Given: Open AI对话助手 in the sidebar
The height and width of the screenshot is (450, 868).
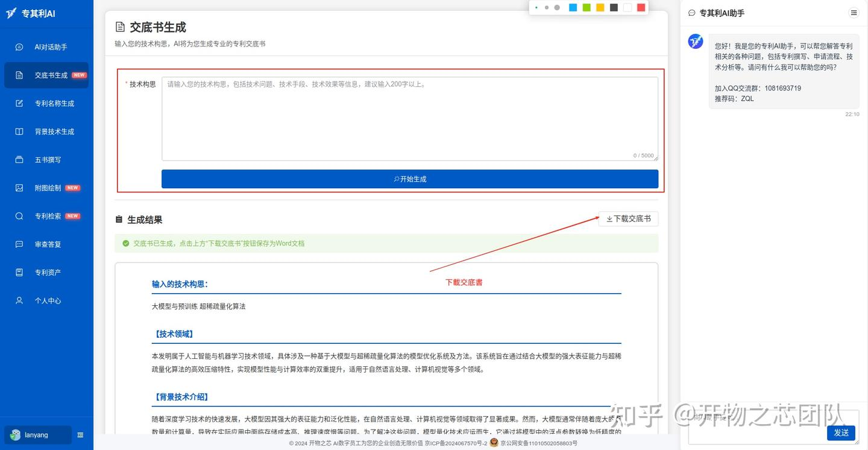Looking at the screenshot, I should tap(46, 47).
